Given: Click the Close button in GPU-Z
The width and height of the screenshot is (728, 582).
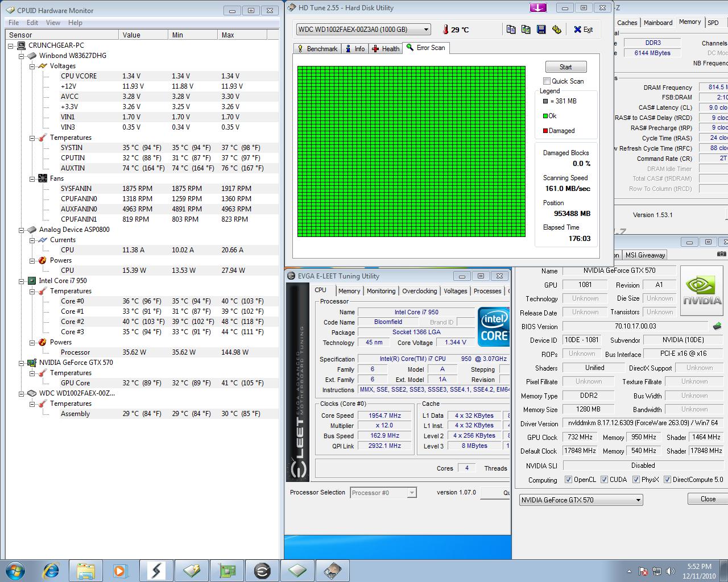Looking at the screenshot, I should pyautogui.click(x=708, y=499).
